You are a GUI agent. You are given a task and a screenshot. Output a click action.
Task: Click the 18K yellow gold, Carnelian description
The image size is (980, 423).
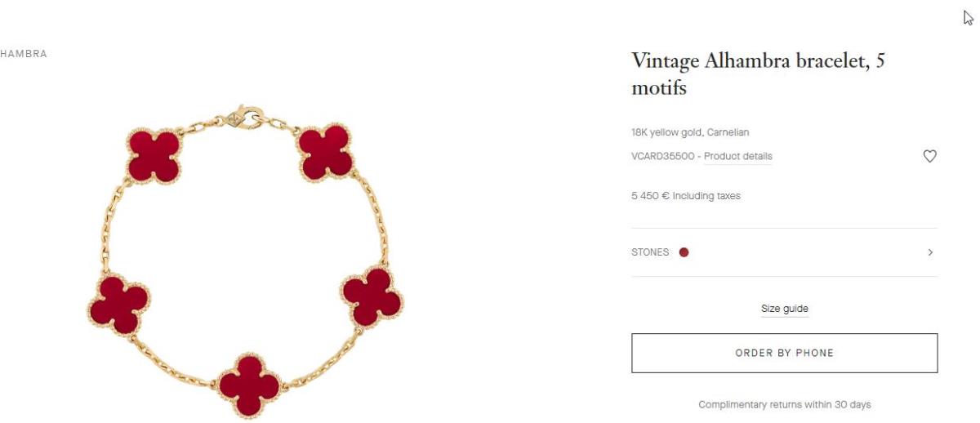pyautogui.click(x=690, y=132)
